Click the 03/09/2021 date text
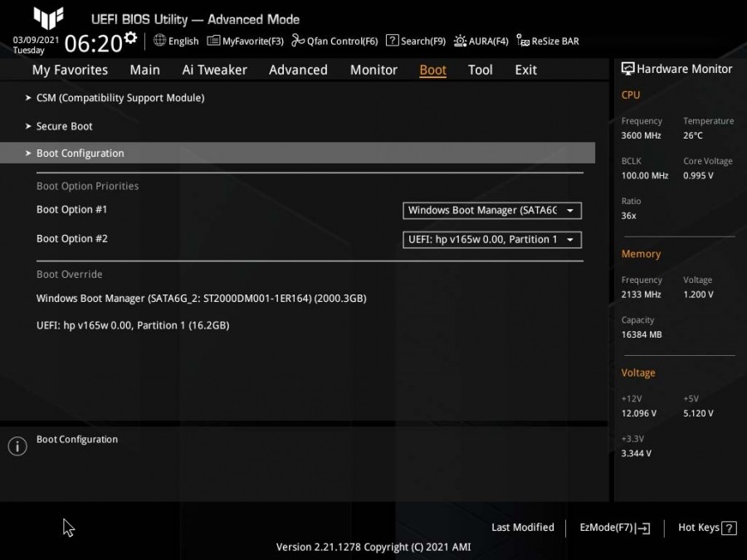 point(36,40)
